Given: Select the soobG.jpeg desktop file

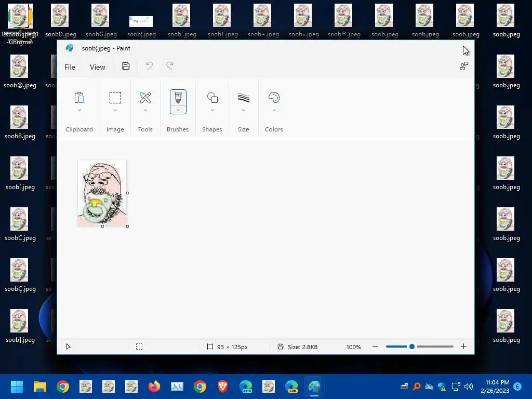Looking at the screenshot, I should 101,21.
